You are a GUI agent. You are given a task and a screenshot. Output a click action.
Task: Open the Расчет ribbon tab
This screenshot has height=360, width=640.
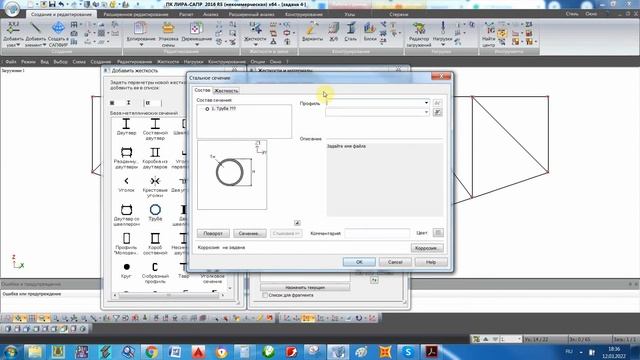point(186,14)
